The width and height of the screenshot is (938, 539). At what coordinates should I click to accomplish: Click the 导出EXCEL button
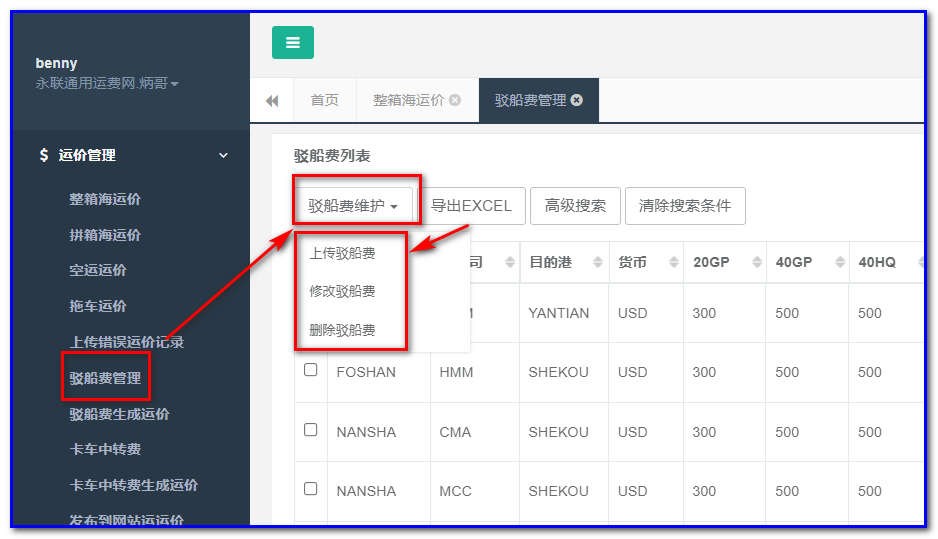(471, 206)
